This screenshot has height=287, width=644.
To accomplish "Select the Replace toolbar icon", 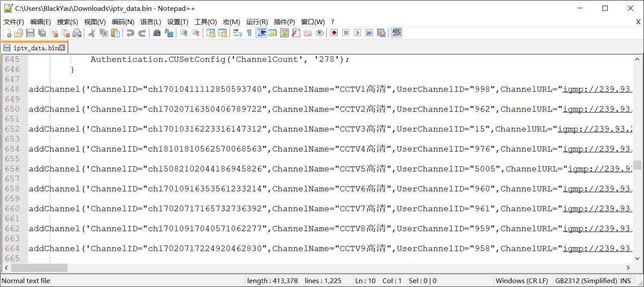I will [169, 33].
